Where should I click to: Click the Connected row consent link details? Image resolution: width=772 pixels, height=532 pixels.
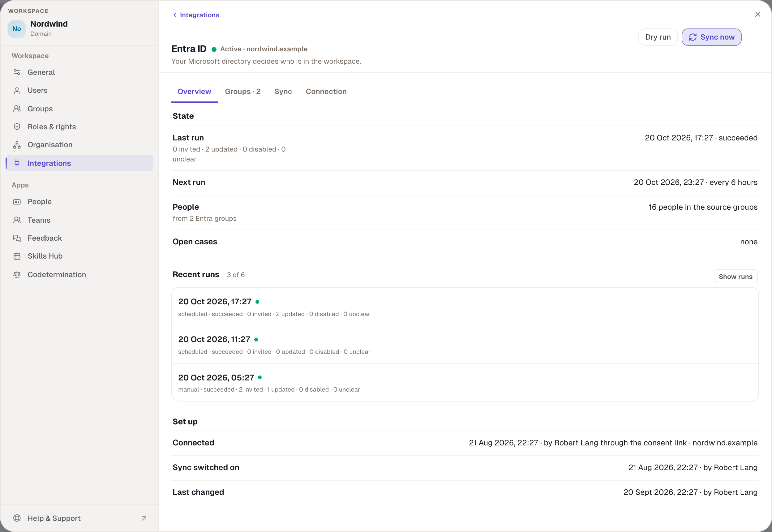(613, 443)
